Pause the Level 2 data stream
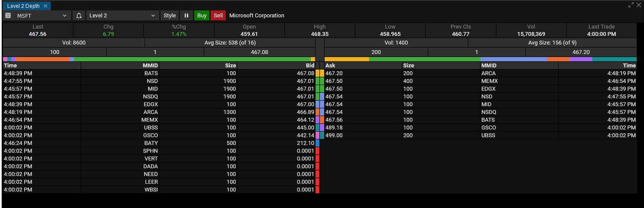Viewport: 644px width, 208px height. point(186,16)
